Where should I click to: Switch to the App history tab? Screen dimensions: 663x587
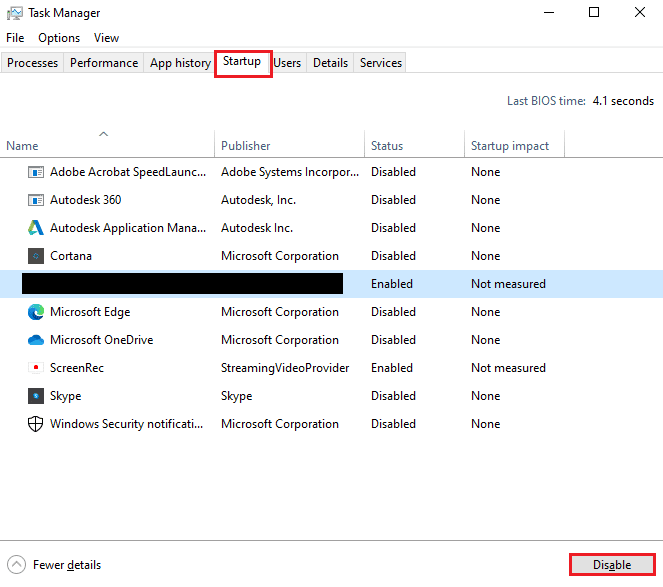180,63
